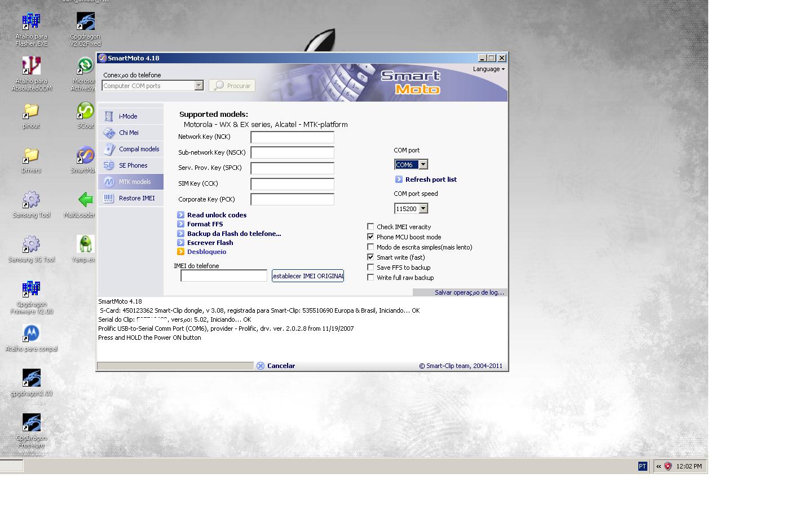Viewport: 812px width, 508px height.
Task: Select the SE Phones sidebar icon
Action: [x=109, y=165]
